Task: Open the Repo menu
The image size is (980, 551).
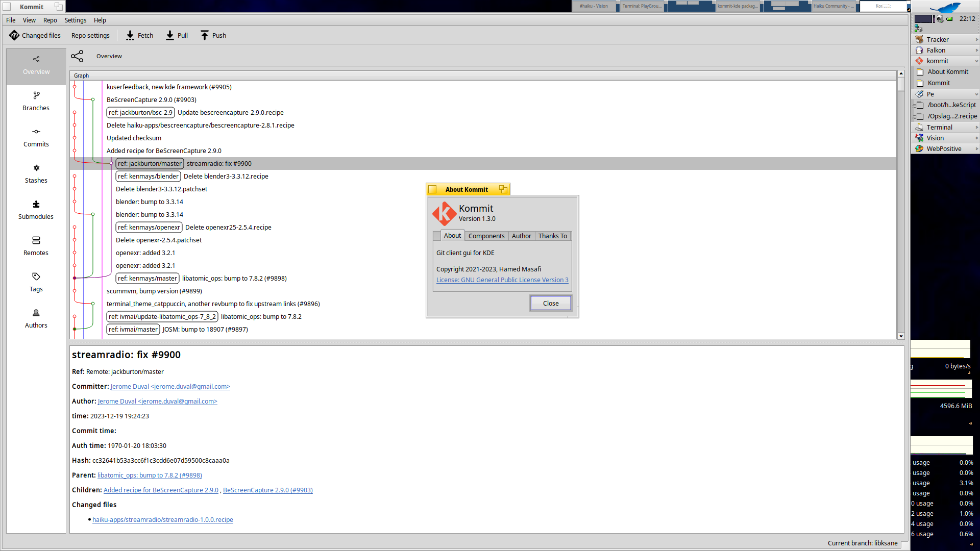Action: coord(50,20)
